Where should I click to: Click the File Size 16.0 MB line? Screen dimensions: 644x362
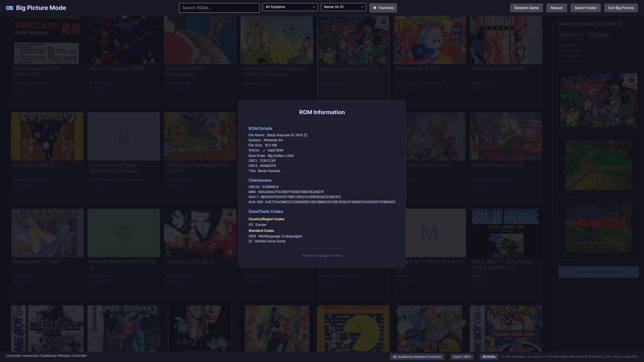263,145
